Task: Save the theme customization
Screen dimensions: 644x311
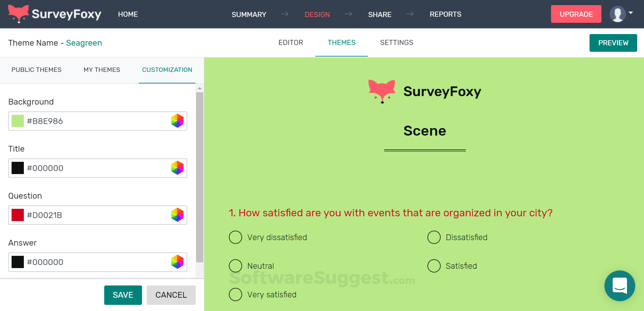Action: [x=123, y=295]
